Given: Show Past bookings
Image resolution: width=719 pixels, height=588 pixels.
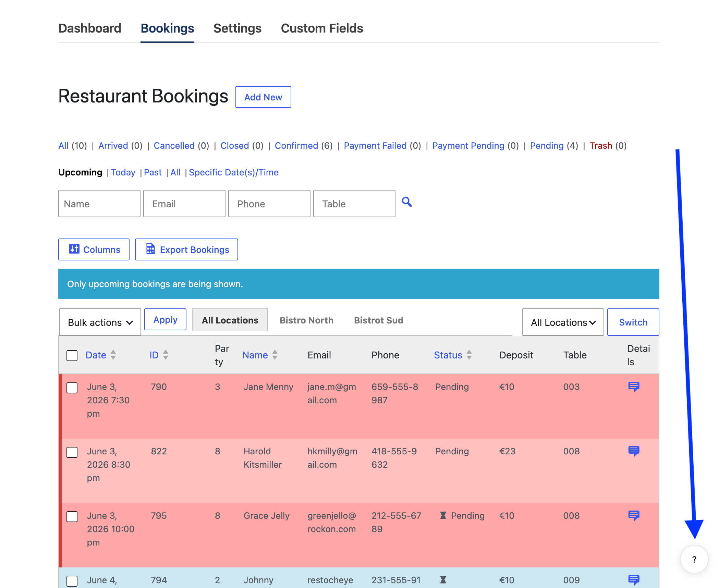Looking at the screenshot, I should 153,172.
